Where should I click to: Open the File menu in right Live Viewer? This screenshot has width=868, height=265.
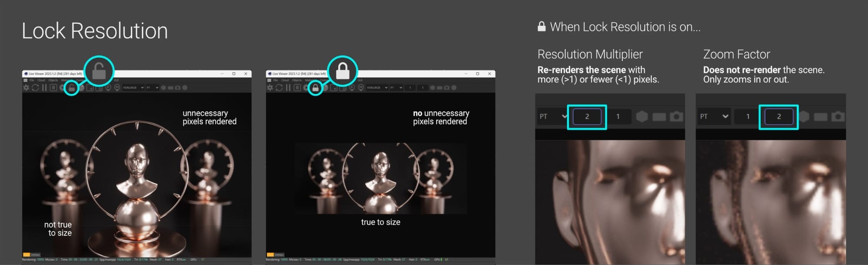click(x=276, y=80)
